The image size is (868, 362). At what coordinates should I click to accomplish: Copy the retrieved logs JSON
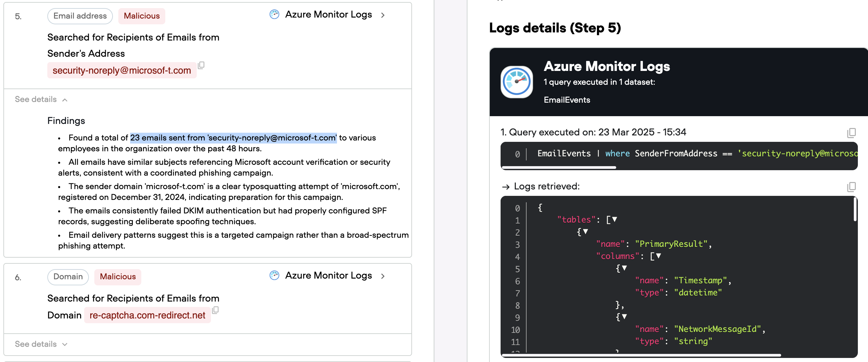tap(851, 187)
